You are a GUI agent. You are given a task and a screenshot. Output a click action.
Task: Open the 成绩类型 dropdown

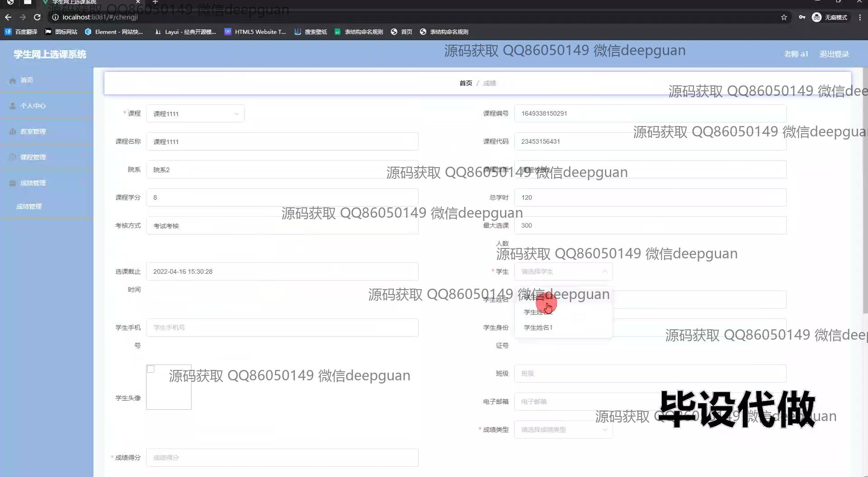pos(563,430)
